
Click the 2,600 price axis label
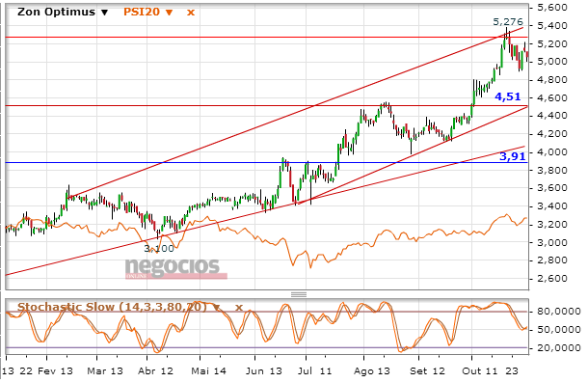point(552,278)
